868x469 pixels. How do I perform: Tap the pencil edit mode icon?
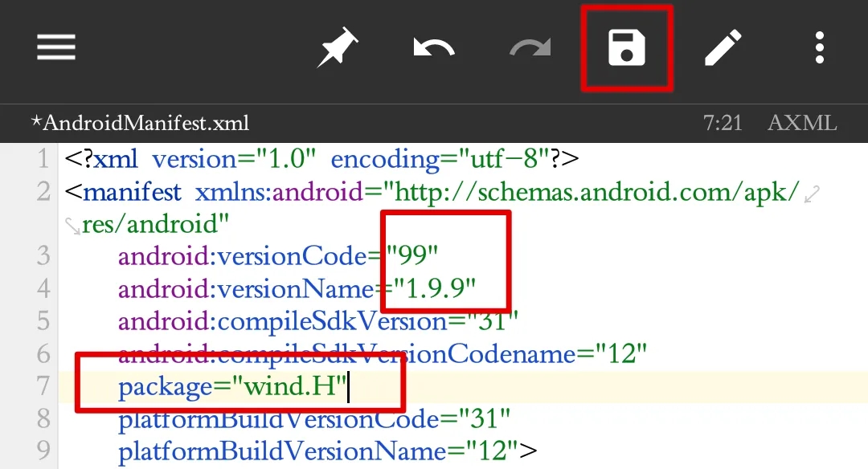(723, 49)
